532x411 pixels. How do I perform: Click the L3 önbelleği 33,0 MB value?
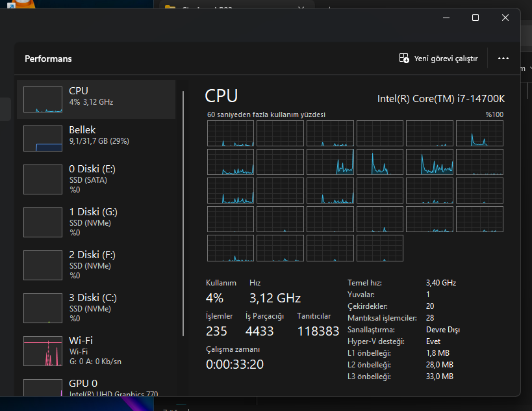point(440,377)
